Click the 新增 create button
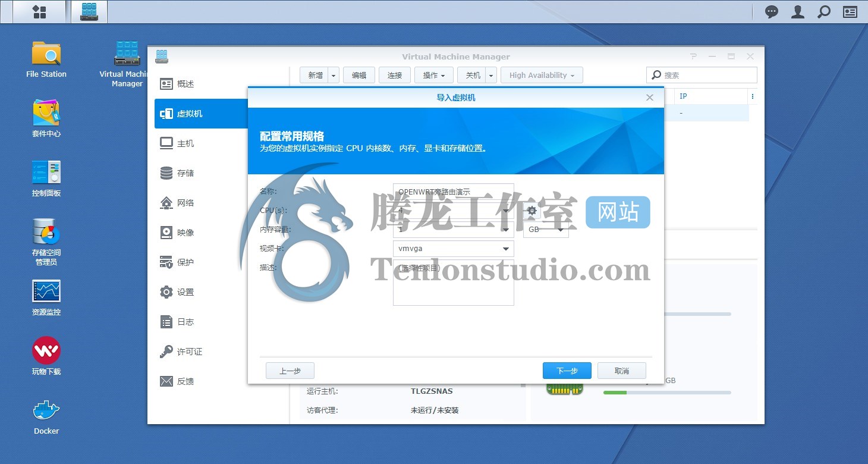The height and width of the screenshot is (464, 868). coord(315,75)
